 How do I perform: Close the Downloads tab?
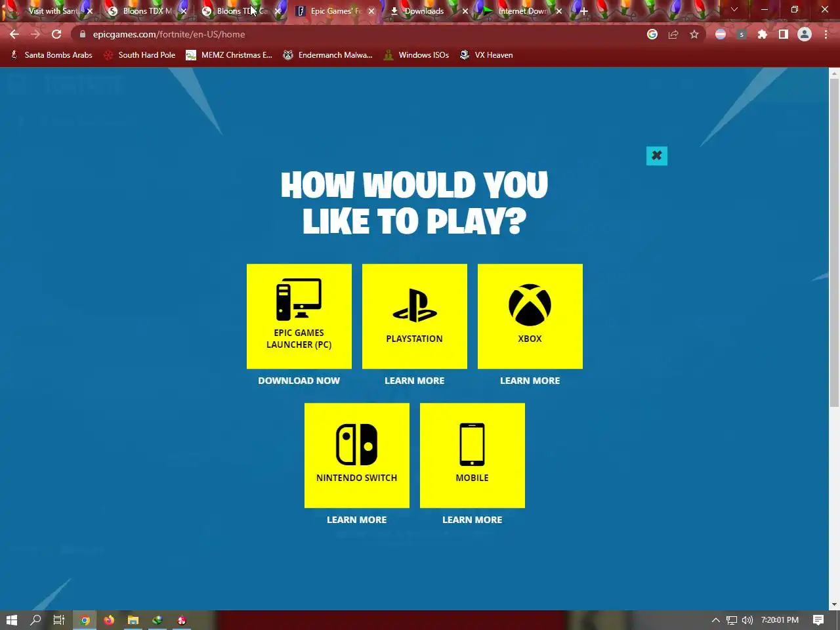(x=465, y=11)
